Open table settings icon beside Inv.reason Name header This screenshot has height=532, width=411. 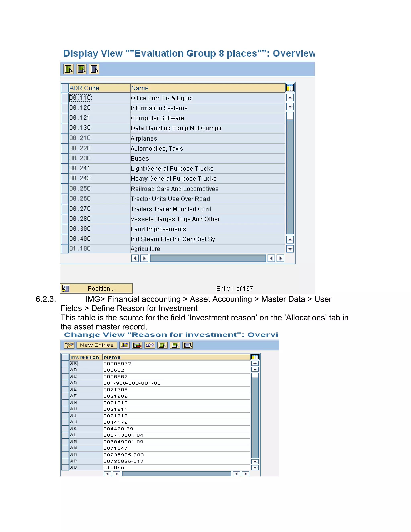(255, 357)
